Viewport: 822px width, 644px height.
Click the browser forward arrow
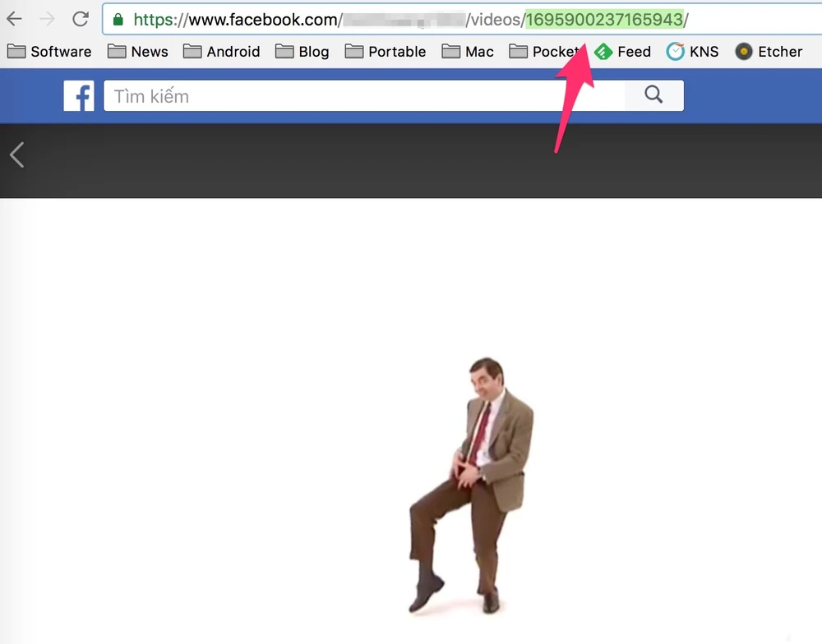[x=47, y=20]
